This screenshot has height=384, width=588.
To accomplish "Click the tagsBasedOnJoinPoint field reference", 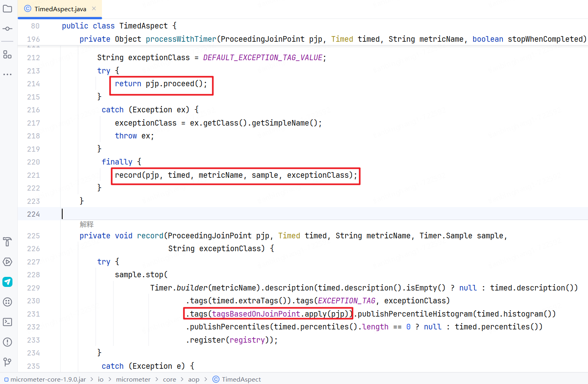I will pyautogui.click(x=256, y=314).
